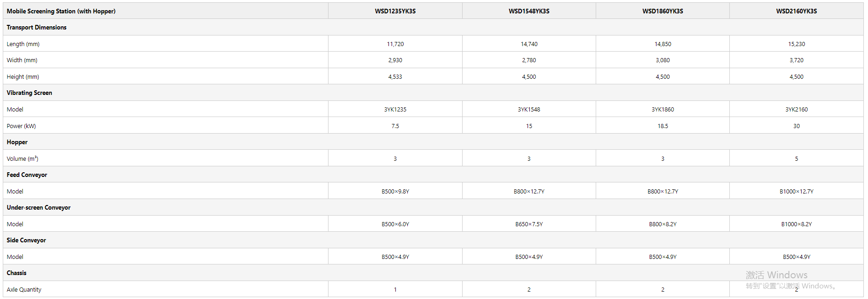The width and height of the screenshot is (868, 299).
Task: Select the B650×7.5Y under-screen conveyor cell
Action: [x=529, y=224]
